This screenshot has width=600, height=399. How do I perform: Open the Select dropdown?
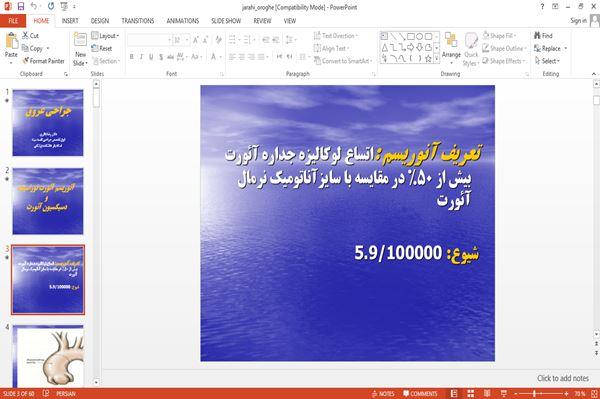547,61
